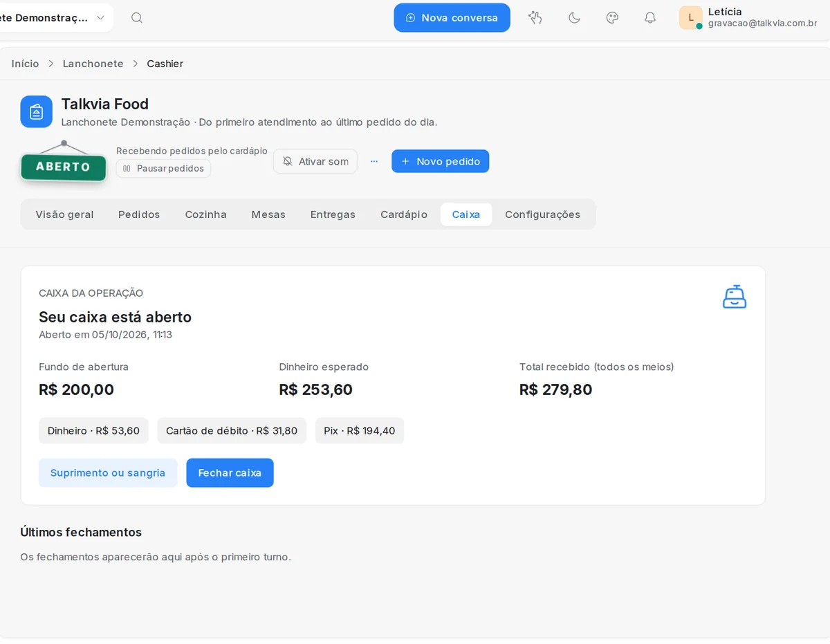Click the Talkvia Food app icon

point(37,111)
